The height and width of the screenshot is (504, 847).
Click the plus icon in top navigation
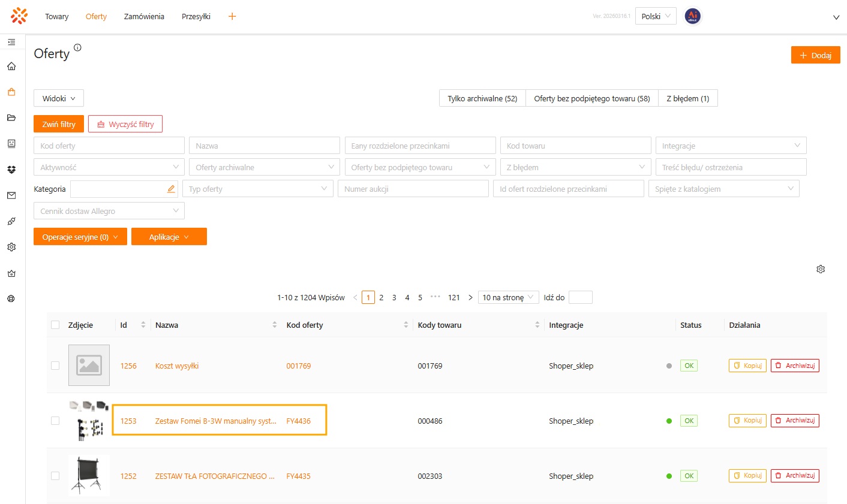[232, 16]
